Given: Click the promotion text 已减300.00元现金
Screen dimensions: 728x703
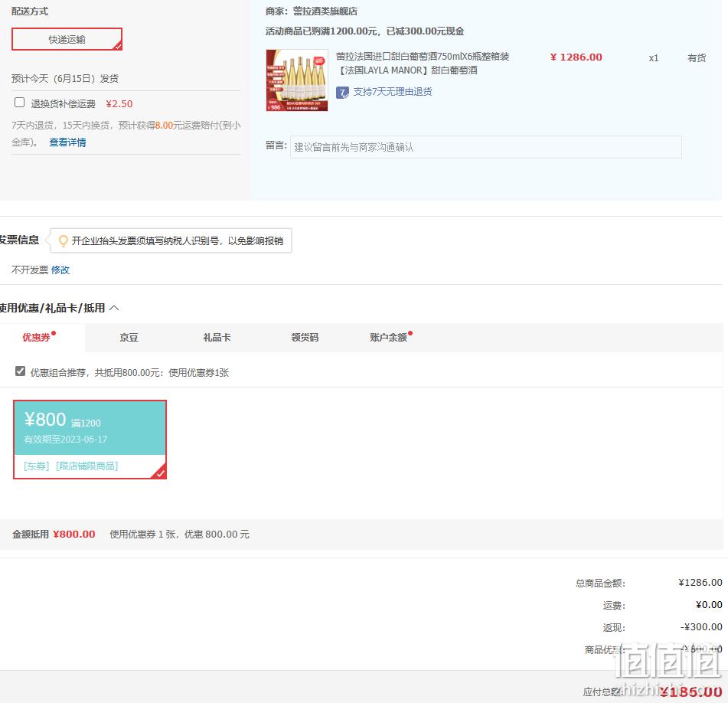Looking at the screenshot, I should point(426,31).
